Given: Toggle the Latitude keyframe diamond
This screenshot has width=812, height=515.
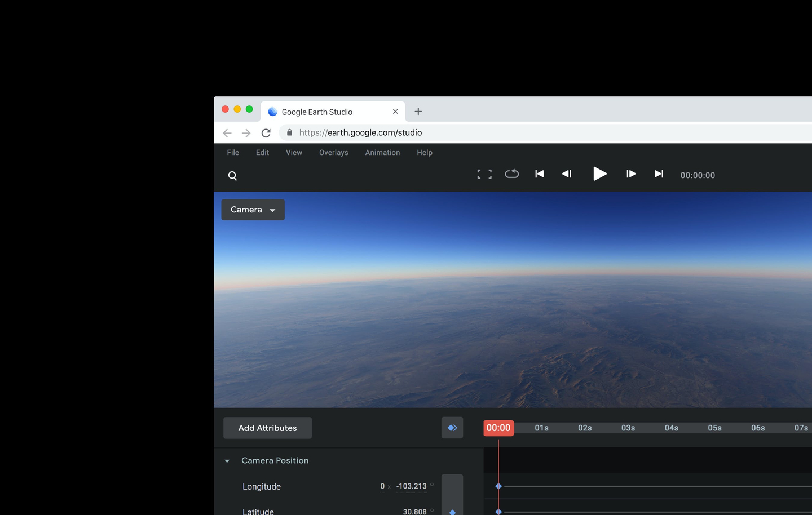Looking at the screenshot, I should click(452, 512).
